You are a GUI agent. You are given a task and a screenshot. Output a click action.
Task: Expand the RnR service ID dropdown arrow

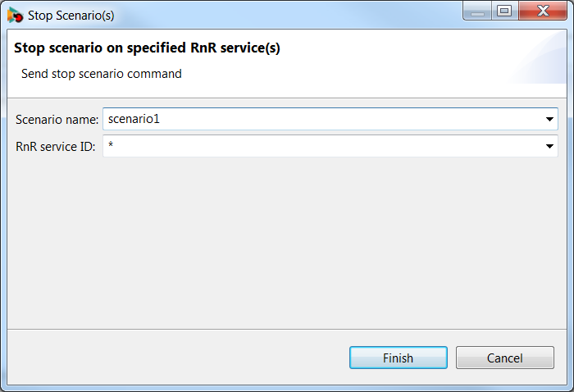[549, 146]
